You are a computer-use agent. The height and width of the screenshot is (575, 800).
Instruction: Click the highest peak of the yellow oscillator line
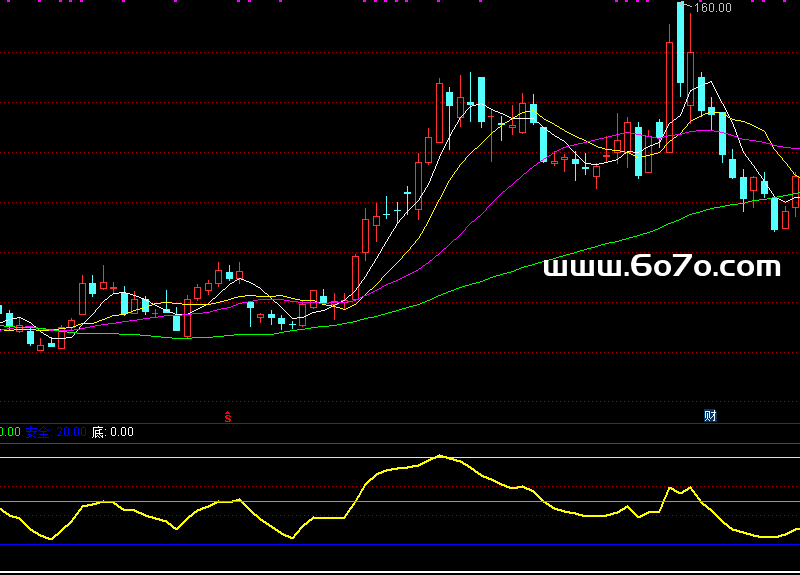440,456
